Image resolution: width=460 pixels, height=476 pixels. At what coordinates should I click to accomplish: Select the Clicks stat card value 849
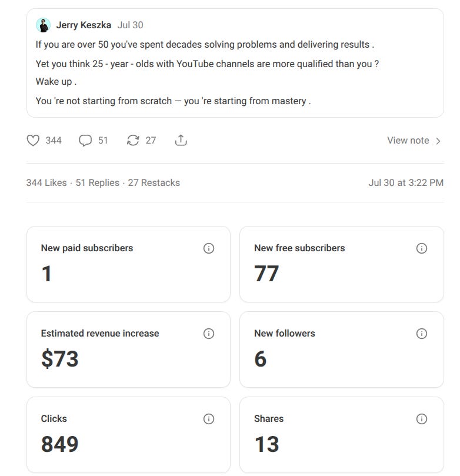click(59, 444)
